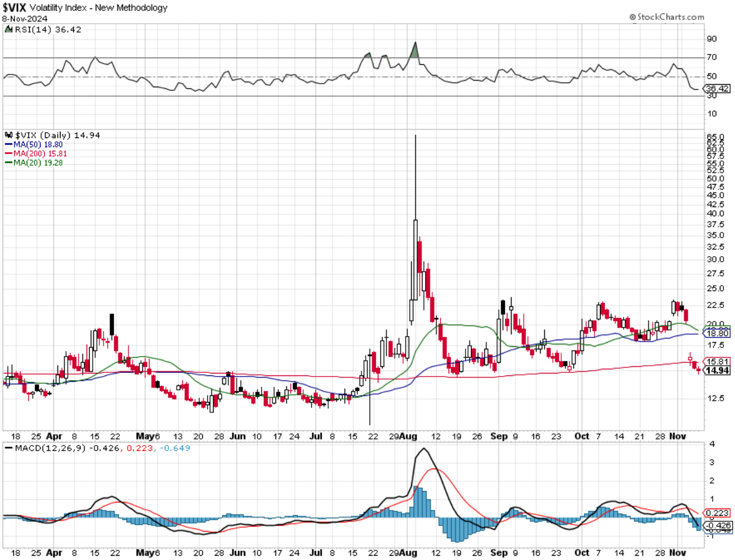Image resolution: width=735 pixels, height=560 pixels.
Task: Click the Sep label on price axis
Action: pyautogui.click(x=498, y=436)
